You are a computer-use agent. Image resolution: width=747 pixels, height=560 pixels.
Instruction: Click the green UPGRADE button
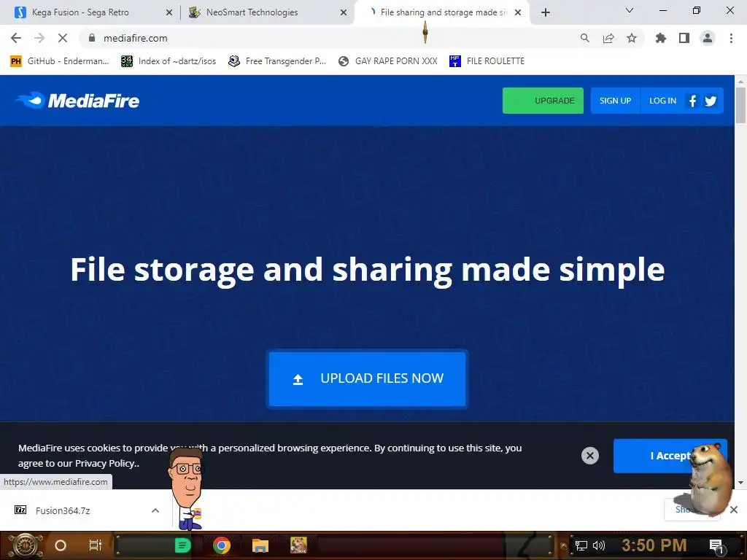(543, 101)
